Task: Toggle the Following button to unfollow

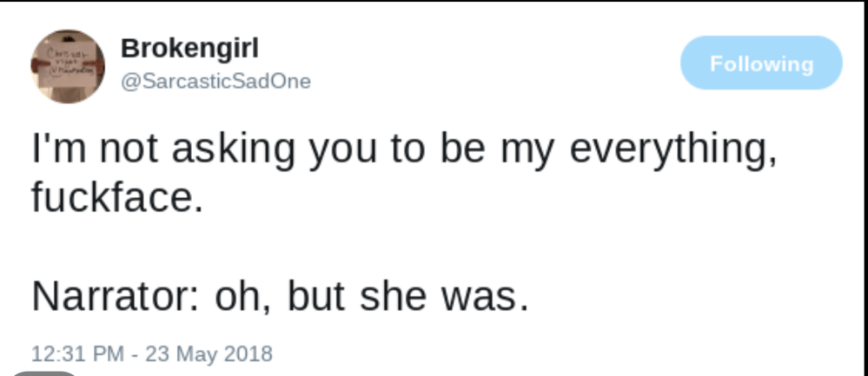Action: 761,63
